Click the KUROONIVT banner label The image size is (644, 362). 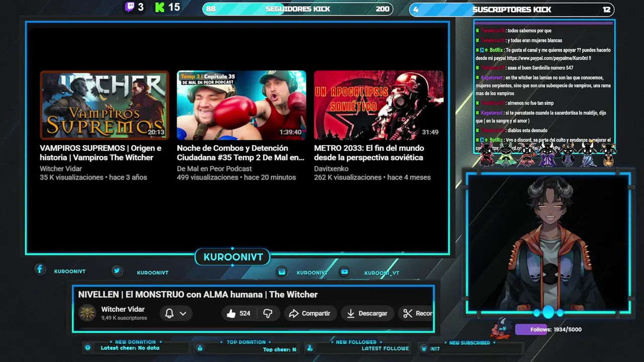233,257
